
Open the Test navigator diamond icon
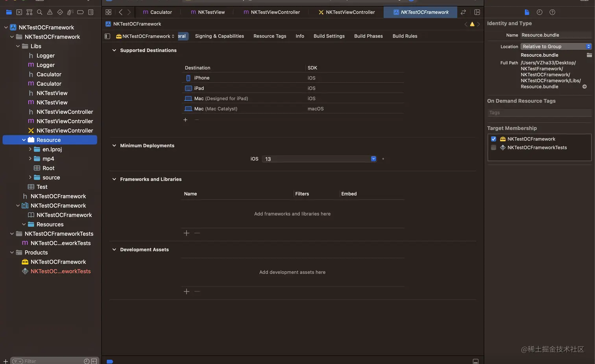(60, 12)
